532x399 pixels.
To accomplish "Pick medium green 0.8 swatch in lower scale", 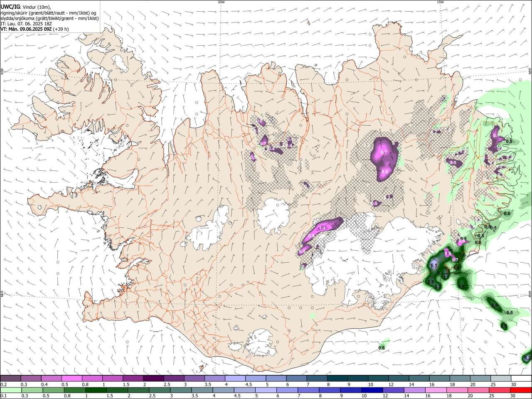I will (74, 390).
